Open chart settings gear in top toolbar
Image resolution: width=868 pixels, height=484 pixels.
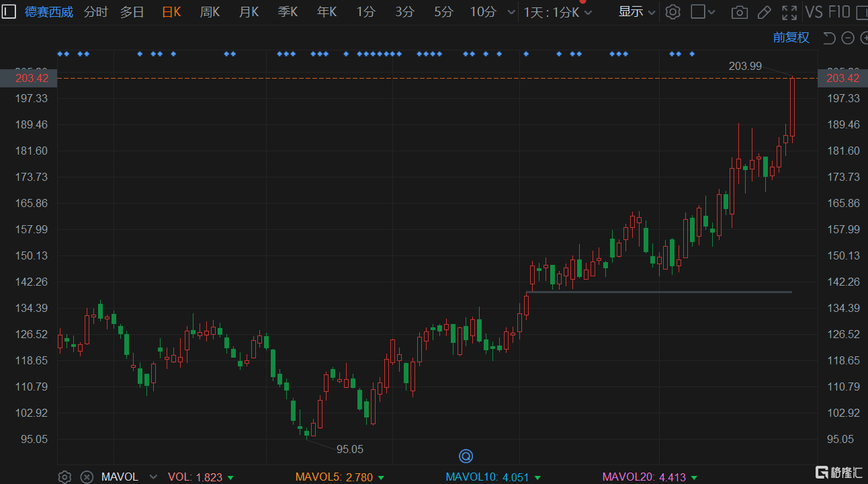673,12
